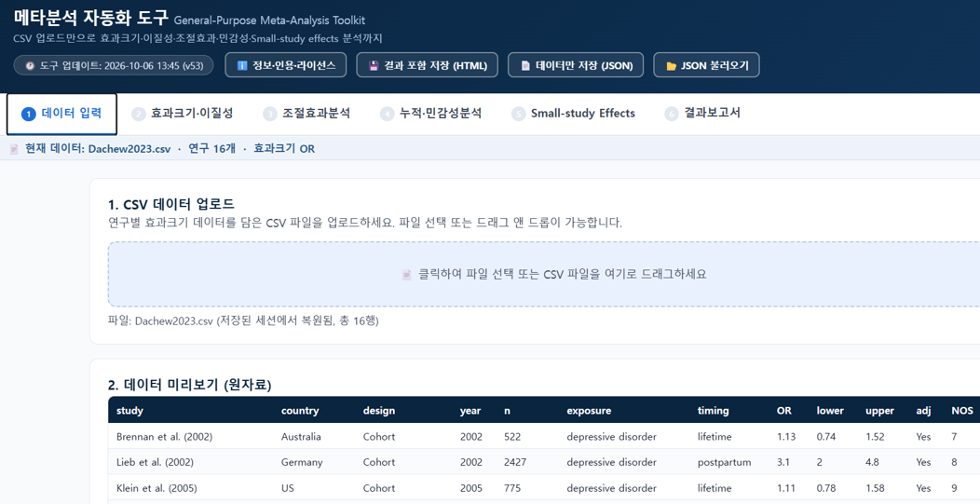Click the lower value 0.78

[x=826, y=488]
